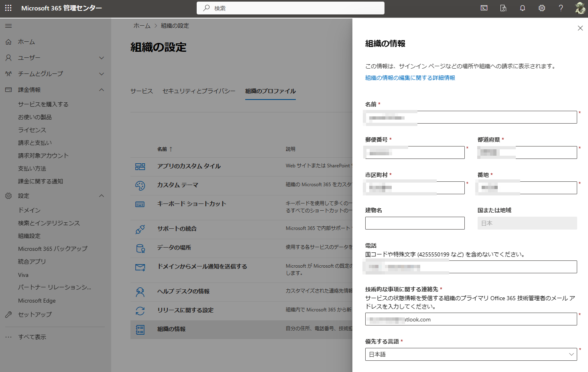588x372 pixels.
Task: Open the app launcher waffle menu
Action: click(x=8, y=8)
